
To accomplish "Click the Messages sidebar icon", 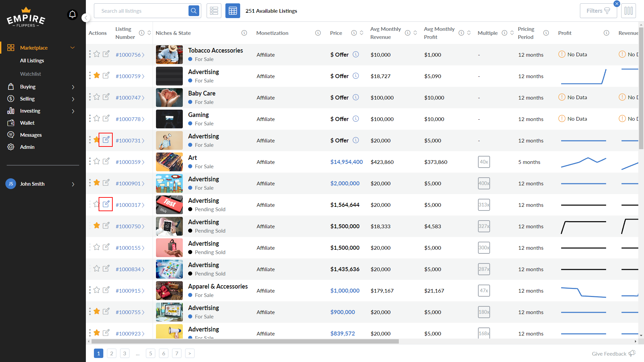I will point(11,135).
